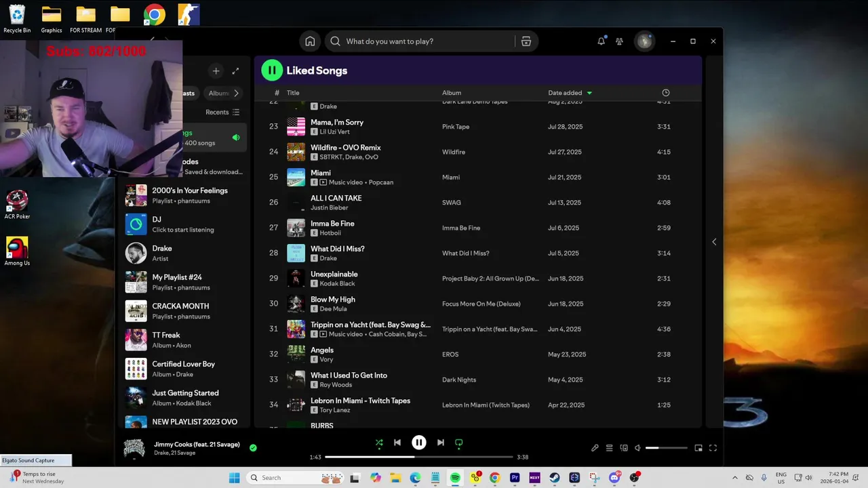Open Focus More On Me (Deluxe) album
The width and height of the screenshot is (868, 488).
point(481,304)
